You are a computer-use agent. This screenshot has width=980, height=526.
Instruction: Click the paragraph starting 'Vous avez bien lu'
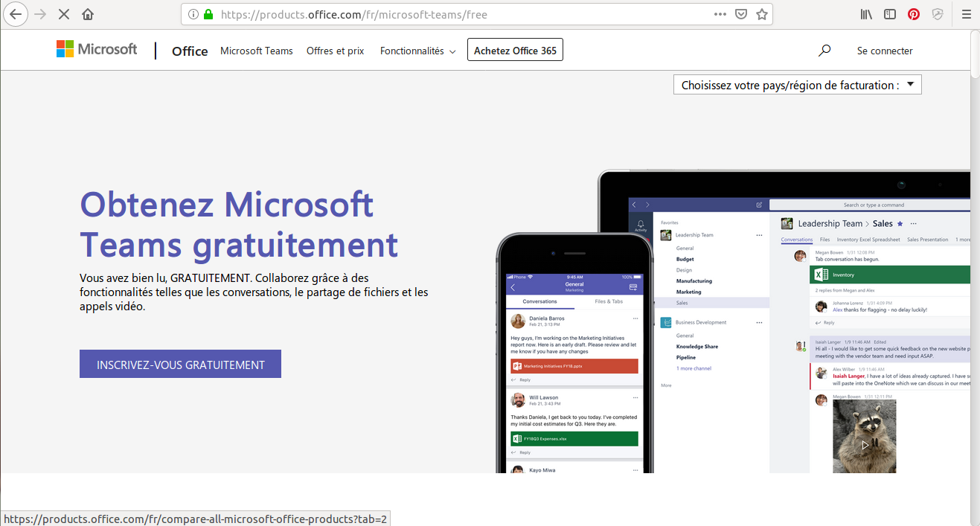click(x=254, y=292)
